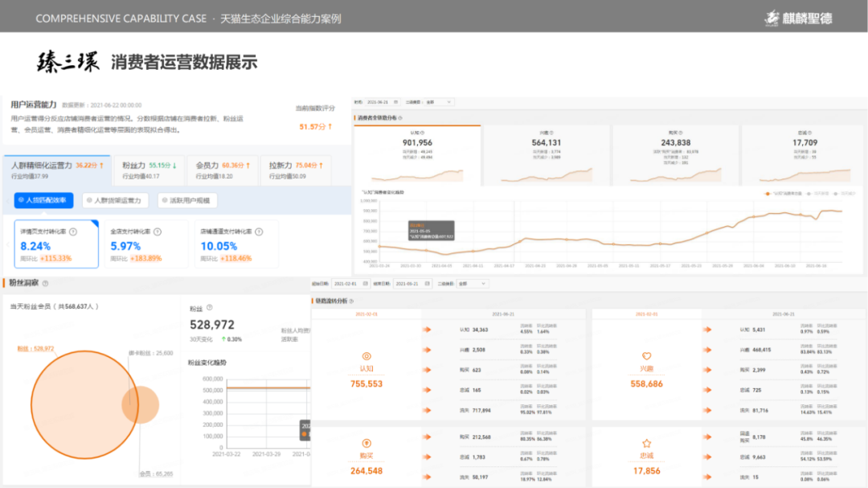Click orange arrow beside 忠诚 9,663 row
This screenshot has width=868, height=488.
[707, 457]
